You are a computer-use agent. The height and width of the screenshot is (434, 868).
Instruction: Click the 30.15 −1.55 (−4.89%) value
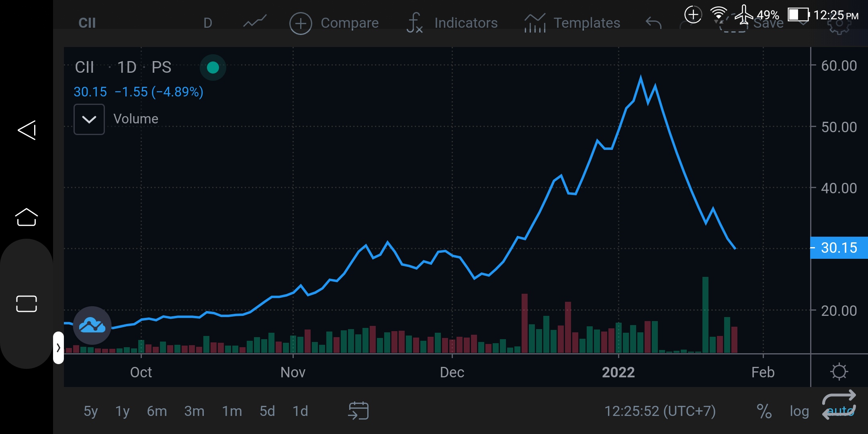pyautogui.click(x=139, y=92)
